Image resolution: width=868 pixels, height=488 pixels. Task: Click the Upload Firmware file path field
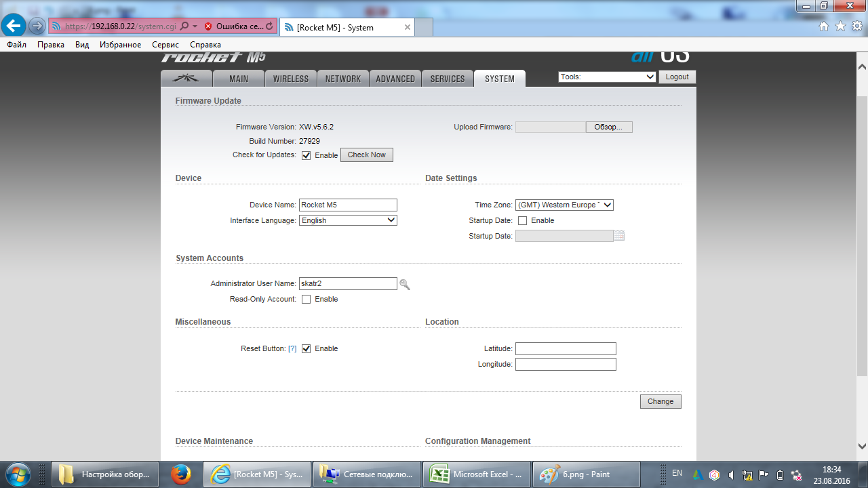551,127
